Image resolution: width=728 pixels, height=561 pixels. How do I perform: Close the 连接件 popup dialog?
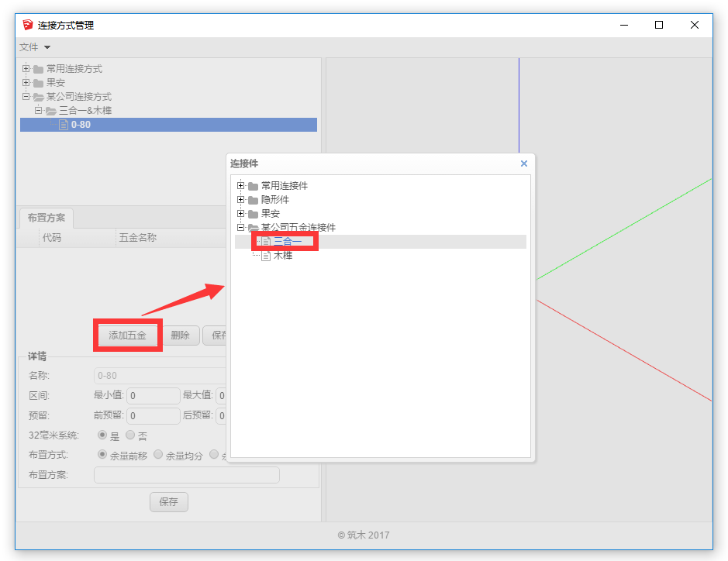point(524,163)
